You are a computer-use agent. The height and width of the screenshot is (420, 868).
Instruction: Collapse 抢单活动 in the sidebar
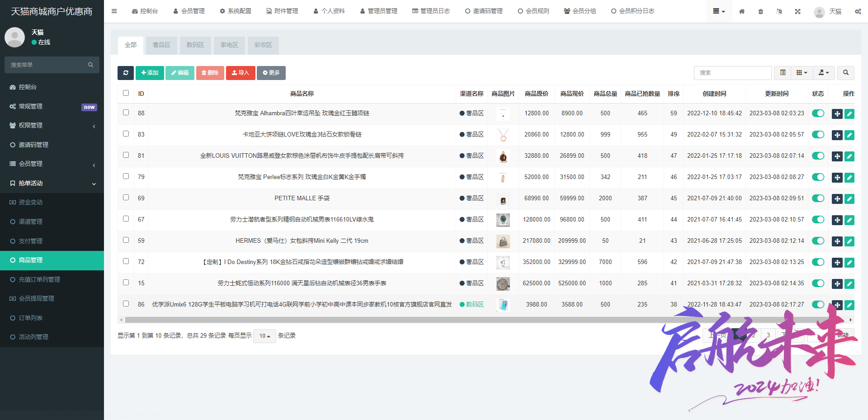[x=52, y=183]
